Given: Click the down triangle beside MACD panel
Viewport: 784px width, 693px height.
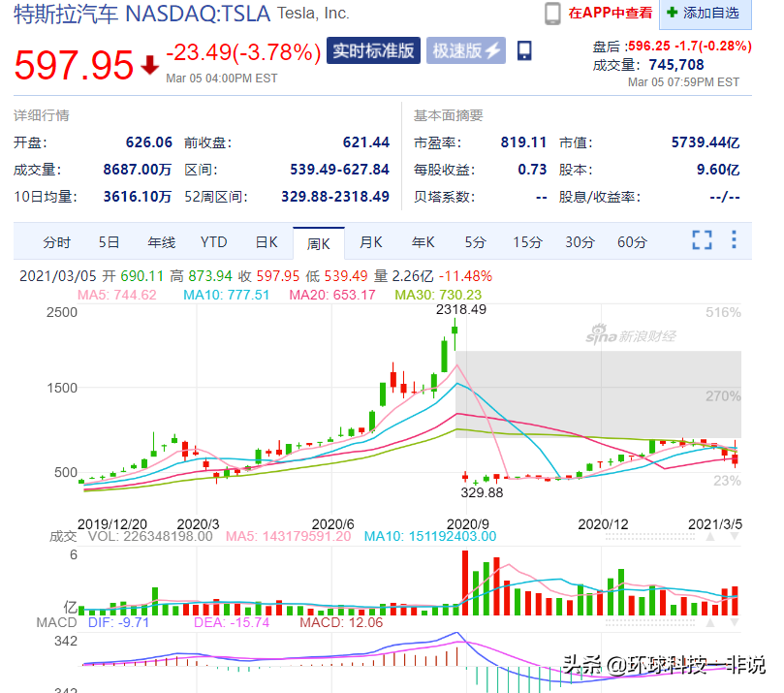Looking at the screenshot, I should pyautogui.click(x=734, y=623).
